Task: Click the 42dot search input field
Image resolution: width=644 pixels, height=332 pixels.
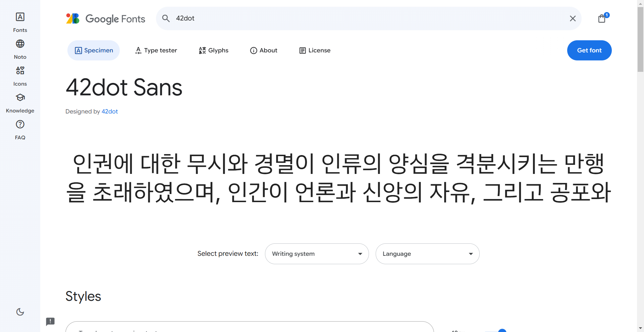Action: [x=369, y=18]
